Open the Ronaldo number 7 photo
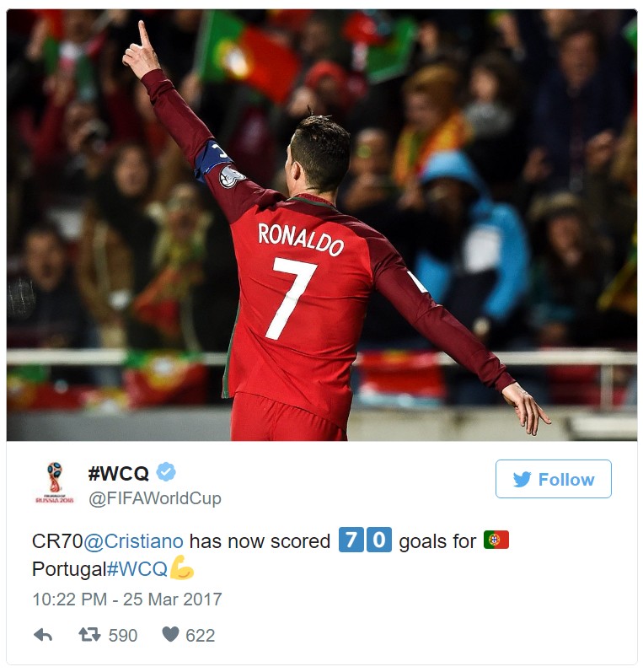The width and height of the screenshot is (643, 672). [x=322, y=225]
